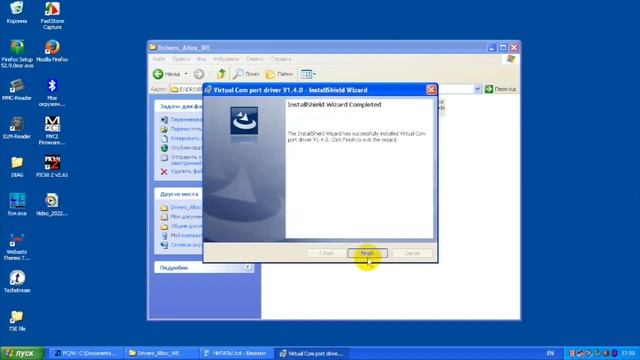Open Back history dropdown arrow in Explorer

click(x=186, y=74)
